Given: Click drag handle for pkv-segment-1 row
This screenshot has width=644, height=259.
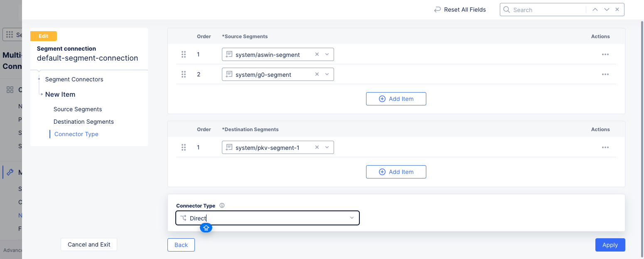Looking at the screenshot, I should coord(183,147).
